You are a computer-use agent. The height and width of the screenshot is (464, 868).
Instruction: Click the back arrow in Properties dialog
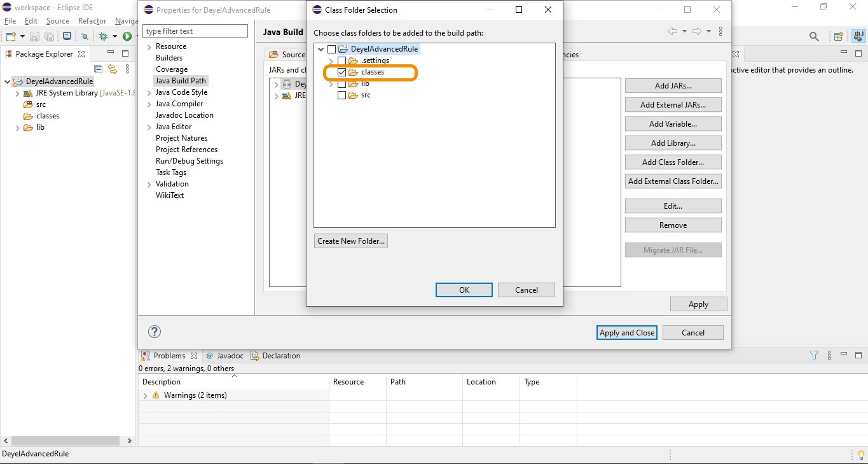[x=673, y=31]
